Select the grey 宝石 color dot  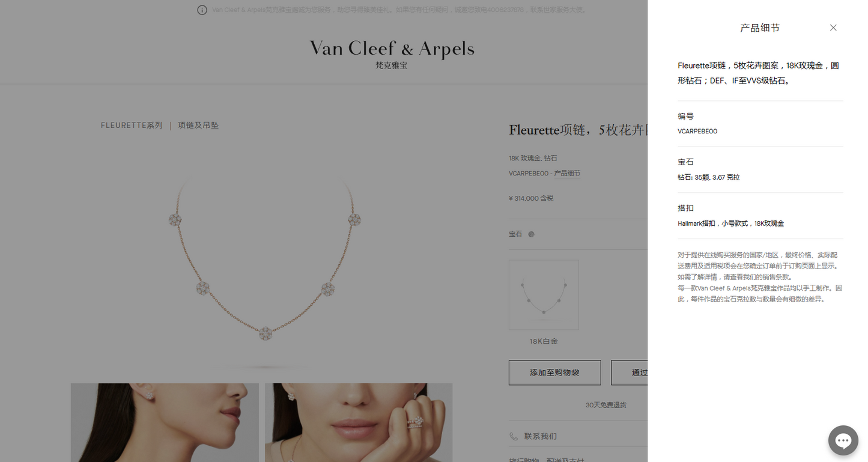[x=531, y=234]
